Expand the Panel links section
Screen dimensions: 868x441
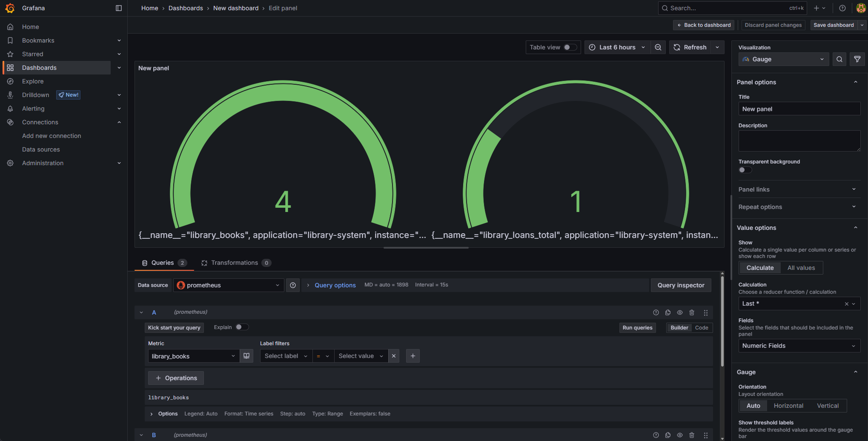[796, 189]
